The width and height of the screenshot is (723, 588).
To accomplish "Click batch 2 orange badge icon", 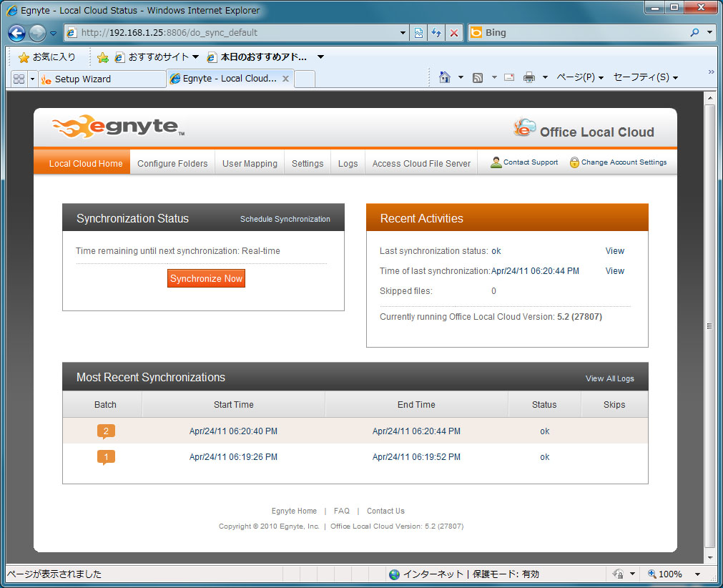I will (106, 431).
